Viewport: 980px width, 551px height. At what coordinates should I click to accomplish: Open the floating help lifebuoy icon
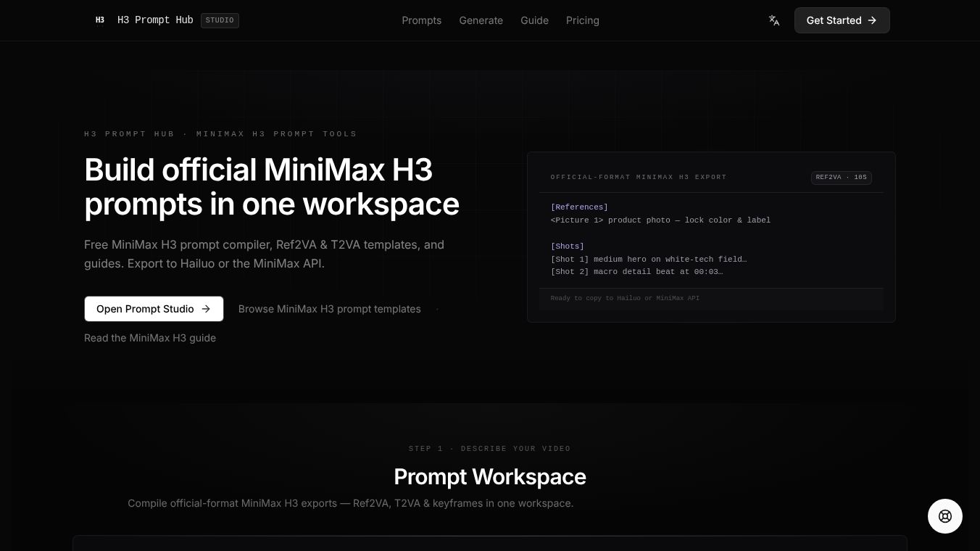click(x=945, y=516)
